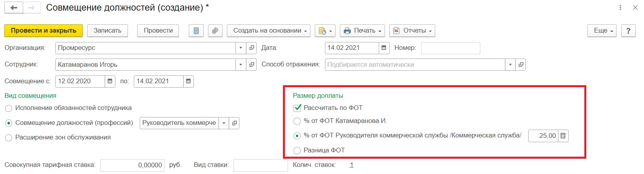The image size is (644, 174).
Task: Open the Организация record link icon
Action: coord(252,48)
